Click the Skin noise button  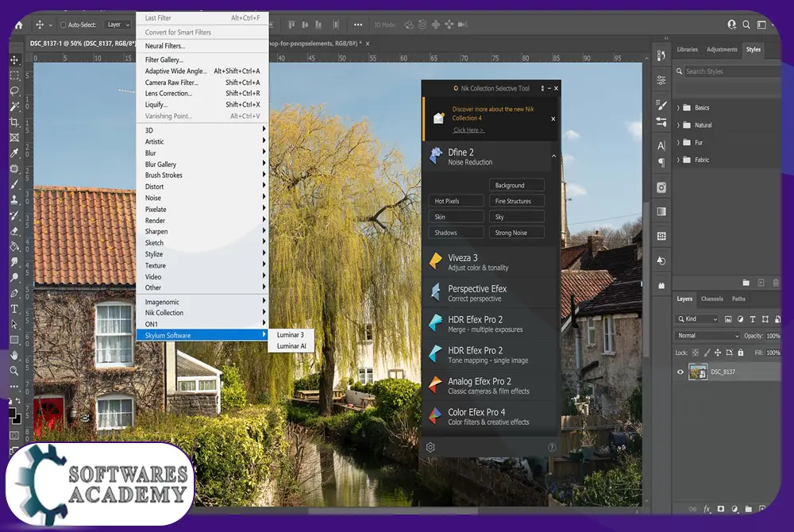(456, 217)
